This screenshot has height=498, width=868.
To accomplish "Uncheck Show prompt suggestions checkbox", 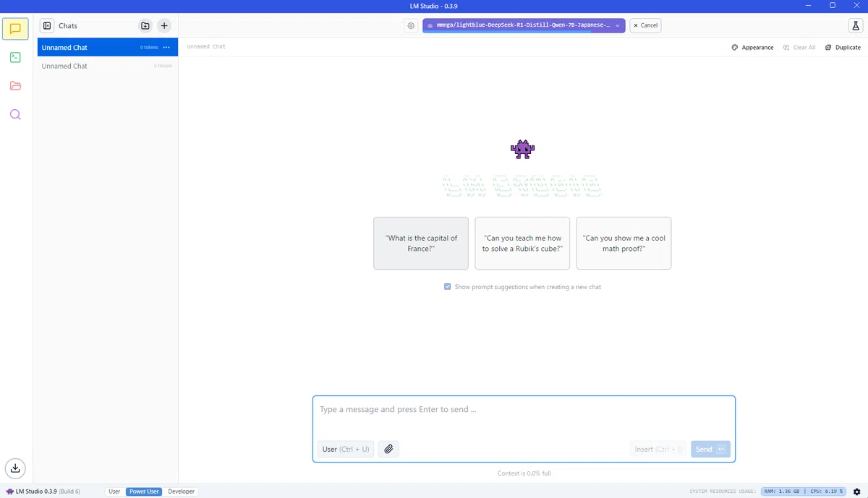I will pos(448,287).
